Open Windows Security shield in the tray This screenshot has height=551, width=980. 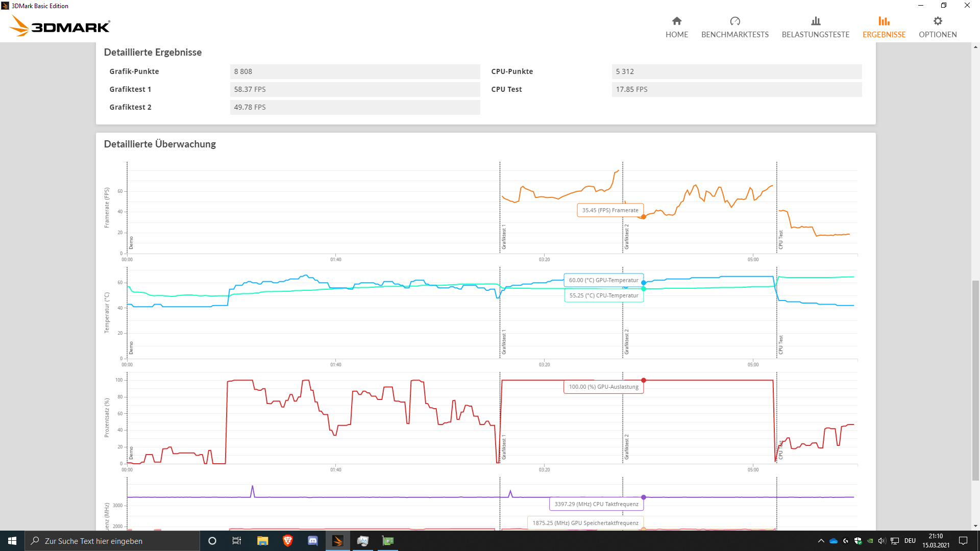point(857,541)
